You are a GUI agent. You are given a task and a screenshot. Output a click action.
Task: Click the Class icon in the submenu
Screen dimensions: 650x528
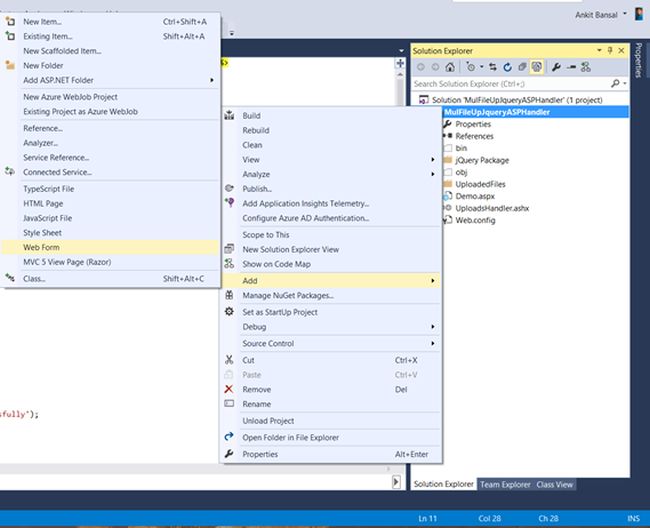(10, 278)
